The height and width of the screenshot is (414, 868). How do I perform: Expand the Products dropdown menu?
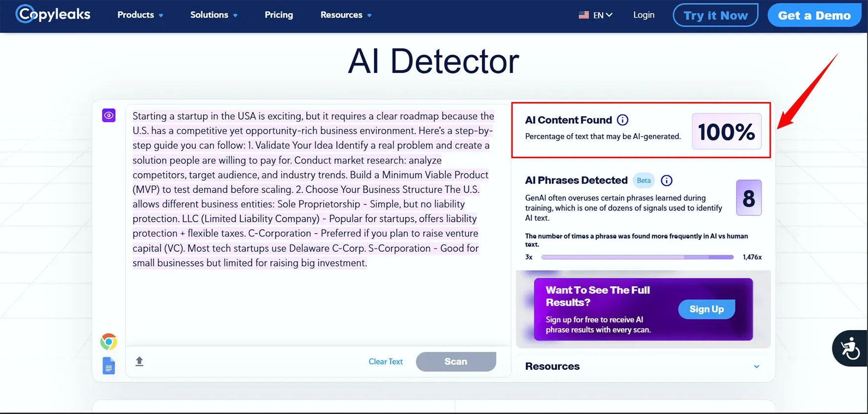pos(140,15)
